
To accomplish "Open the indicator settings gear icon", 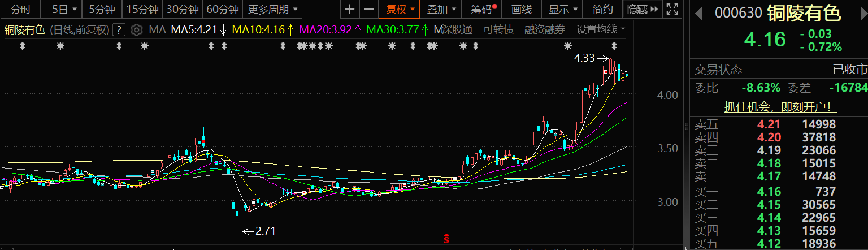I will coord(136,30).
